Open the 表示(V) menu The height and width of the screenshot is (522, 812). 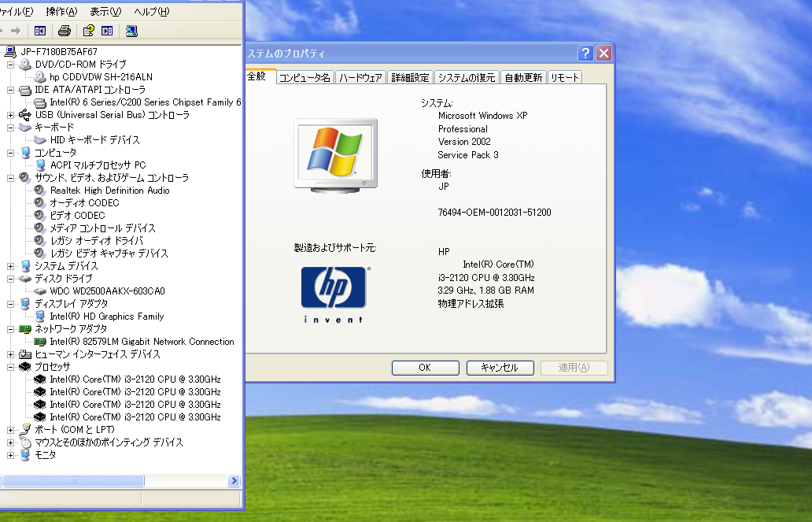[105, 11]
